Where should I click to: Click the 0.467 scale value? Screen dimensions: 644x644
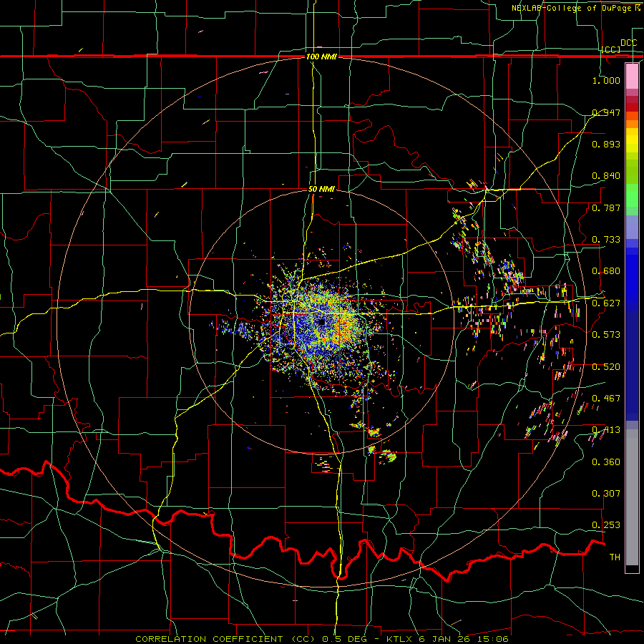(x=606, y=399)
